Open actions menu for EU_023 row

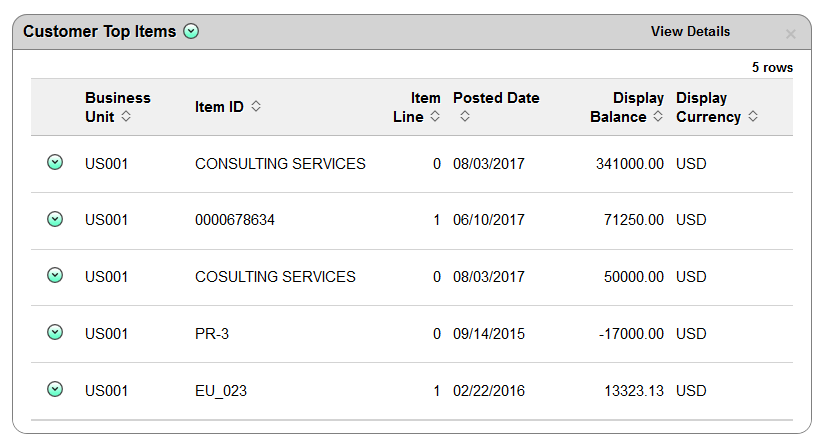[55, 389]
